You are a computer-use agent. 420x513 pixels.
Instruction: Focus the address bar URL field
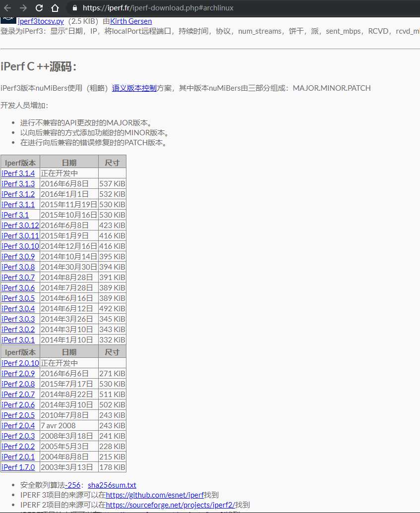(x=158, y=8)
